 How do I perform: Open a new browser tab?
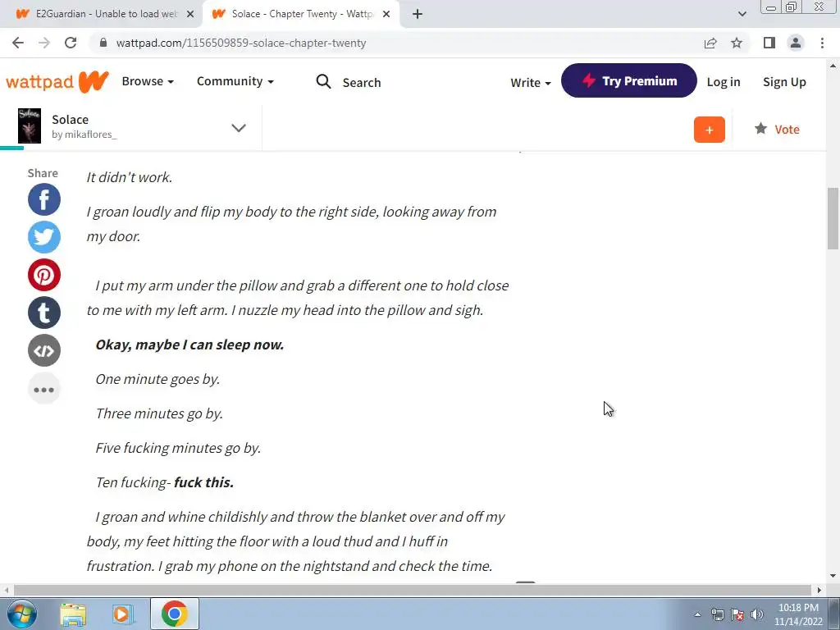pyautogui.click(x=418, y=14)
